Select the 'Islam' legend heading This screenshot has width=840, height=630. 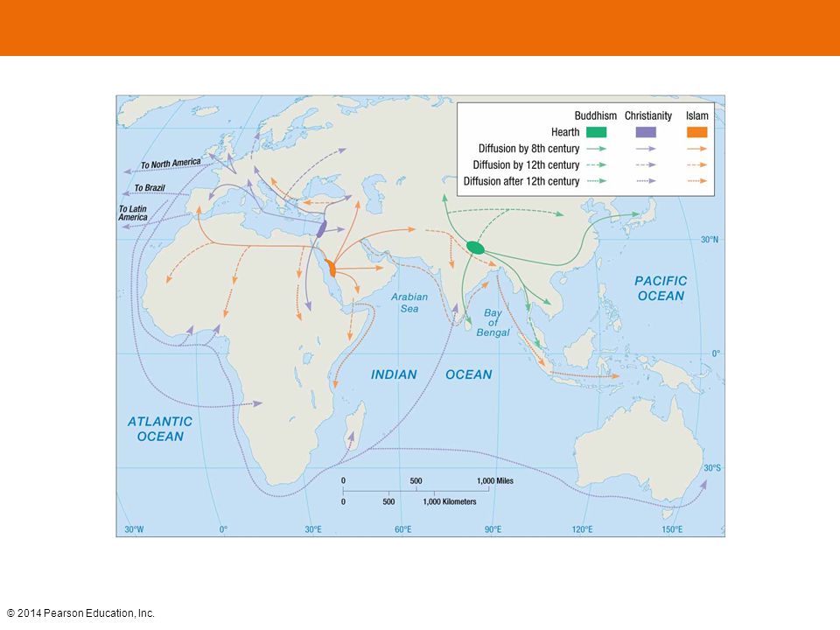[x=697, y=115]
